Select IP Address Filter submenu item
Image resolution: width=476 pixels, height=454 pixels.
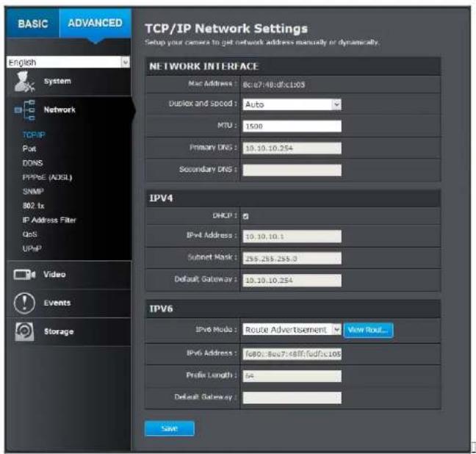(49, 220)
